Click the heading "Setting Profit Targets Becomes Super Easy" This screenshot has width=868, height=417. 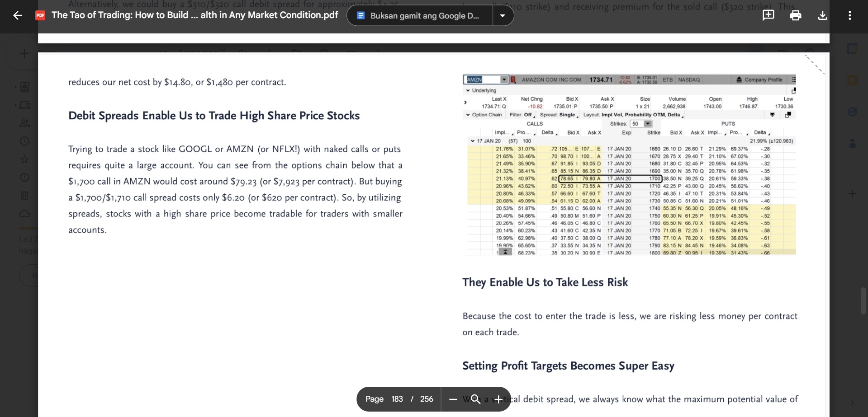568,366
